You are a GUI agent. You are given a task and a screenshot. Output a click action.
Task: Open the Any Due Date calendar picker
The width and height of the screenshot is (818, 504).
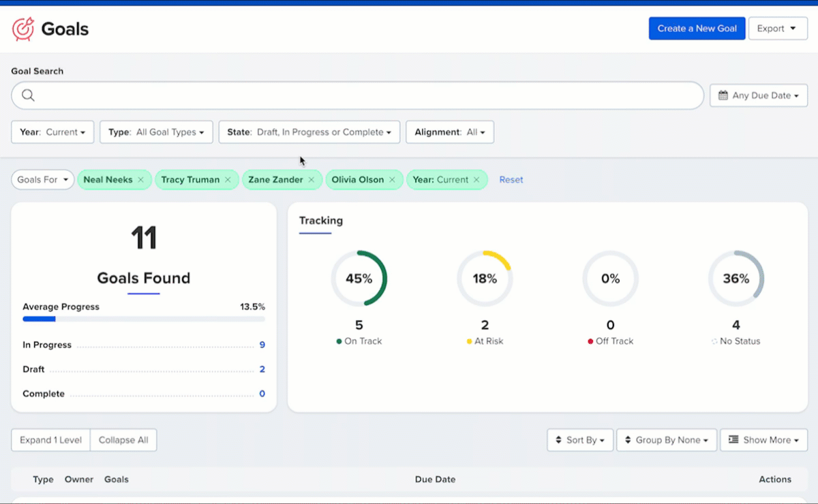pos(758,95)
